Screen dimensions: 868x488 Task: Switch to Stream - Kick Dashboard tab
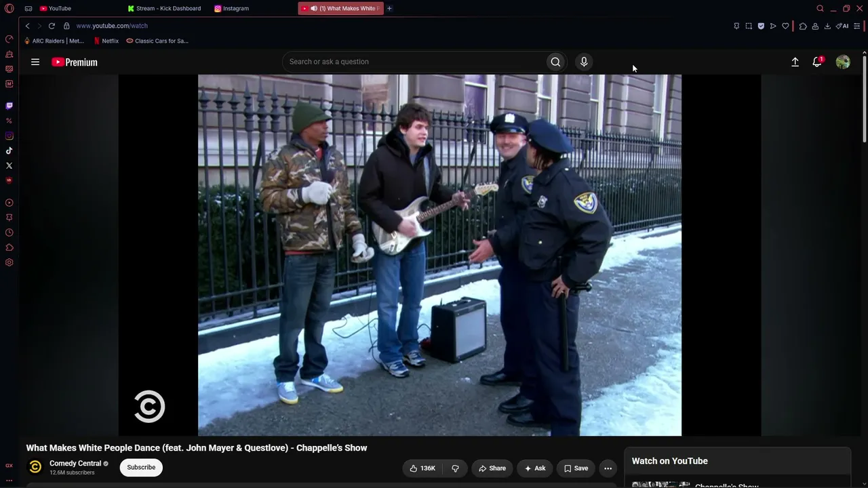point(165,9)
